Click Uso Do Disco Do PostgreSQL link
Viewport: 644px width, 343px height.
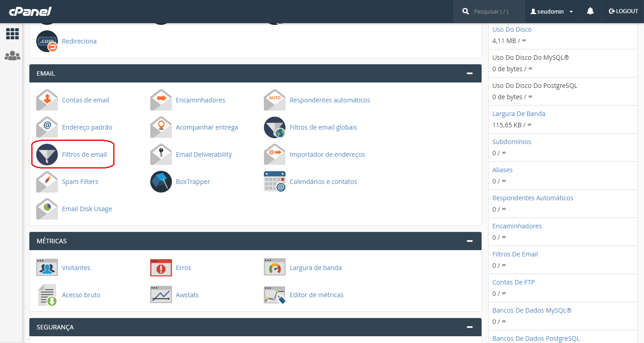click(535, 86)
